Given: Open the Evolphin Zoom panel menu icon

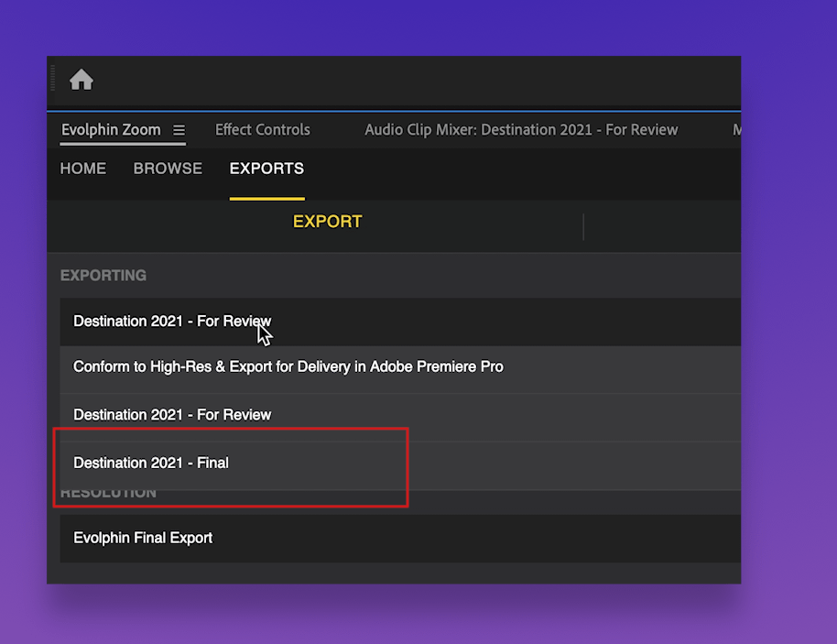Looking at the screenshot, I should tap(179, 130).
